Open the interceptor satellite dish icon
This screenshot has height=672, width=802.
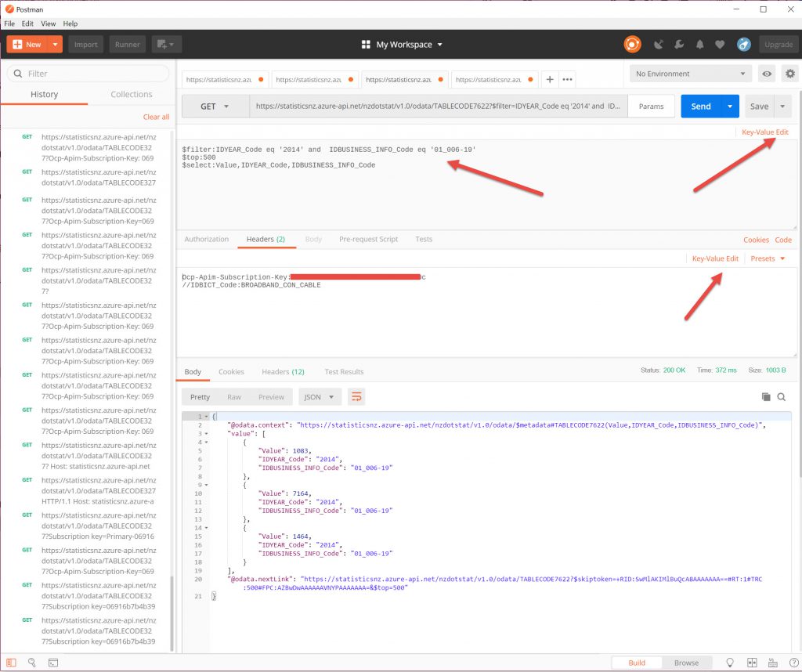pos(659,45)
